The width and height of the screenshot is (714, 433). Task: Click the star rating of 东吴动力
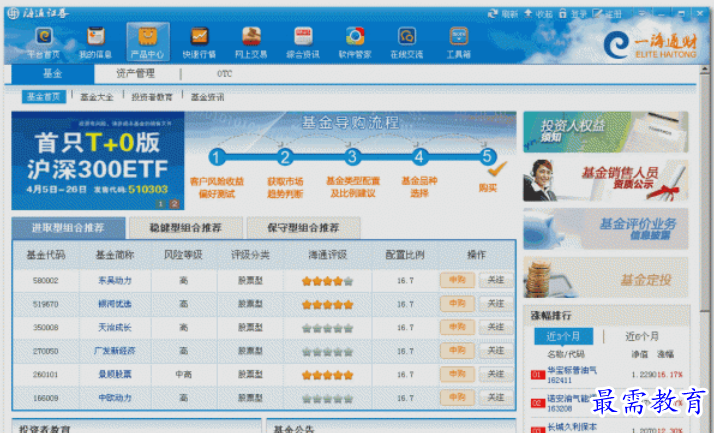pyautogui.click(x=327, y=281)
